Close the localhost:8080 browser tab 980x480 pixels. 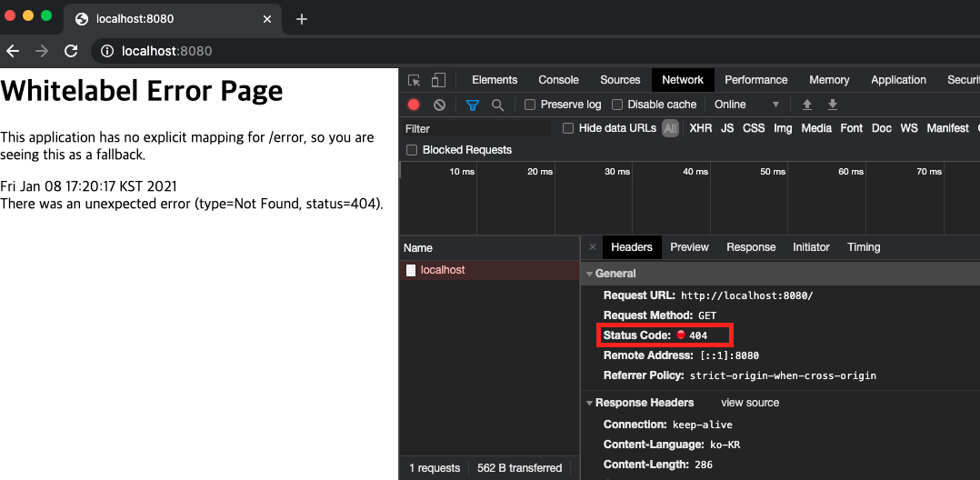(267, 19)
